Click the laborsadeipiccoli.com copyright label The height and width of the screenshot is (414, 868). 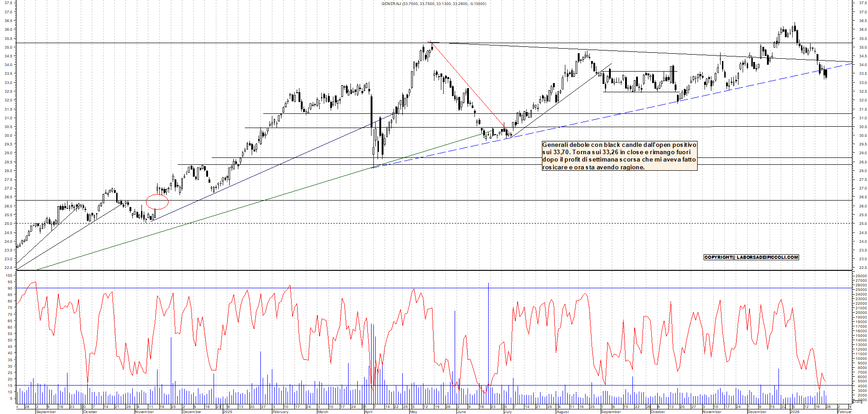(751, 257)
